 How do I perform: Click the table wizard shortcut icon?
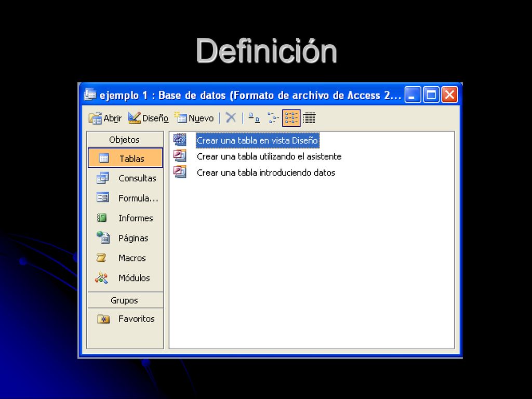(180, 156)
